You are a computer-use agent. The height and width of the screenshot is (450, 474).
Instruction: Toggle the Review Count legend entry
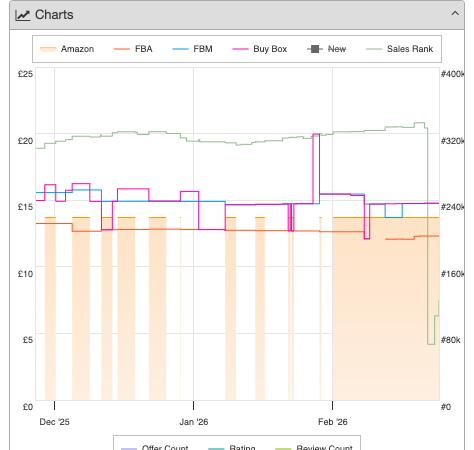point(314,447)
